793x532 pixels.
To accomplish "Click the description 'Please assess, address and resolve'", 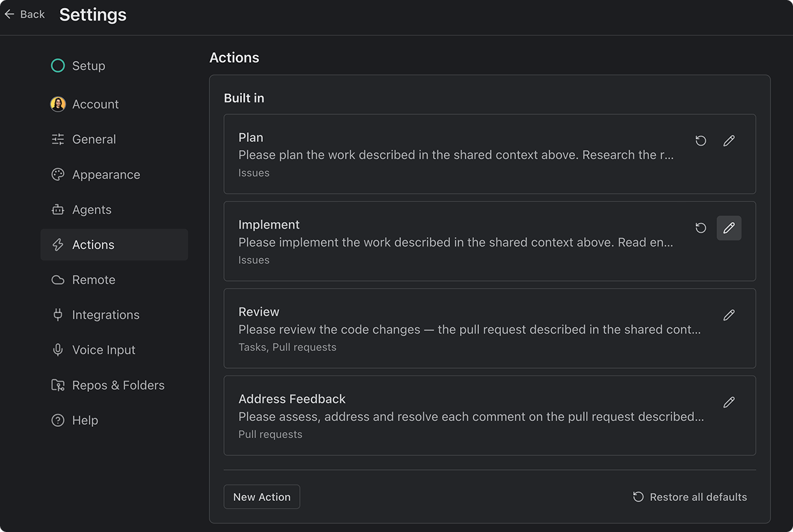I will coord(471,417).
